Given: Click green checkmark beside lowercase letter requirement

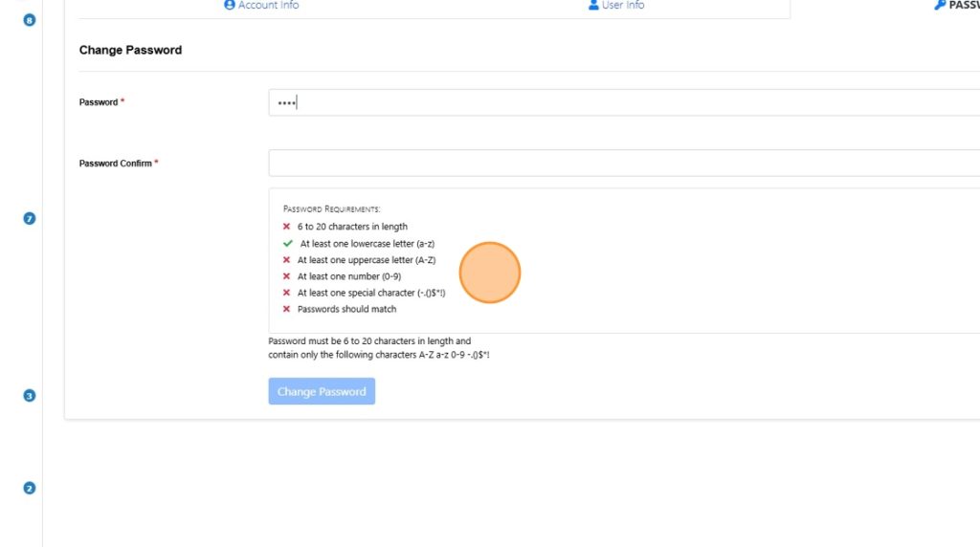Looking at the screenshot, I should coord(287,244).
